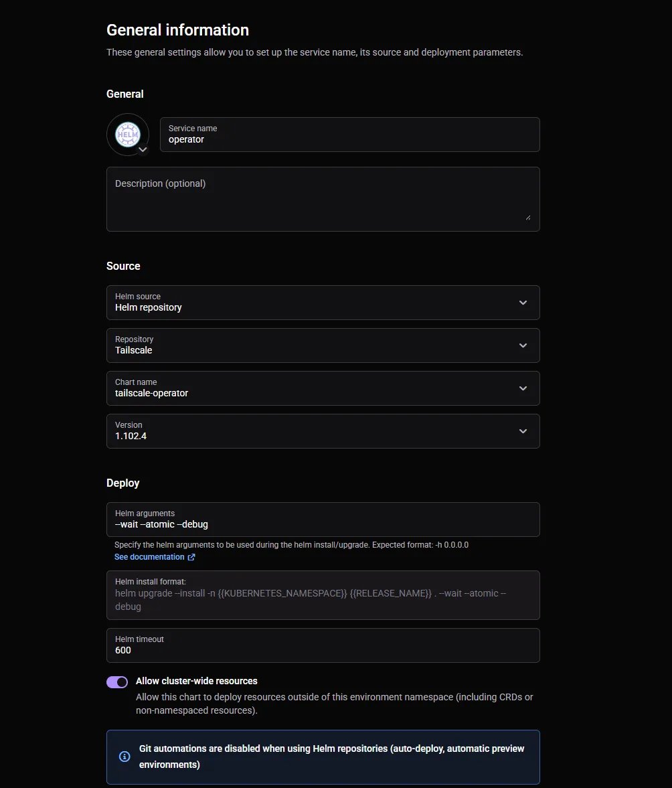The height and width of the screenshot is (788, 672).
Task: Click the Helm timeout field showing 600
Action: point(323,645)
